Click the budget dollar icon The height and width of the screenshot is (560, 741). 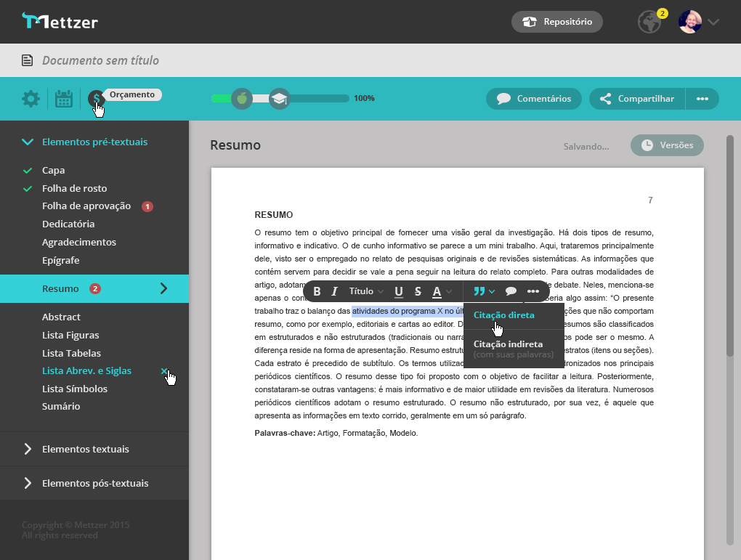(x=96, y=99)
